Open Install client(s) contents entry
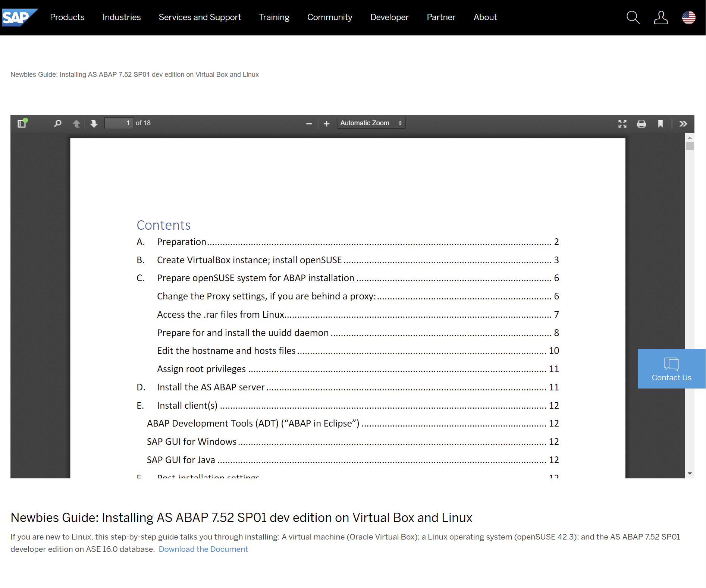This screenshot has width=706, height=588. 348,406
